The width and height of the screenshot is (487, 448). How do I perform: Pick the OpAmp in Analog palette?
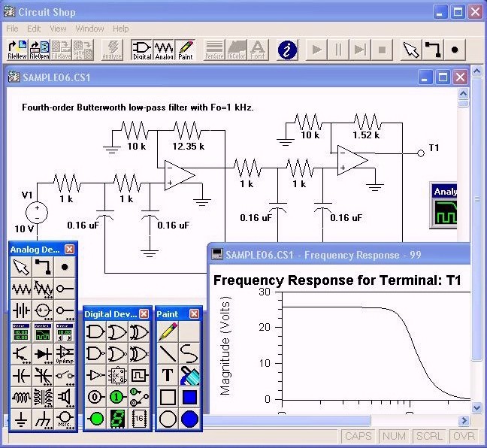coord(65,354)
